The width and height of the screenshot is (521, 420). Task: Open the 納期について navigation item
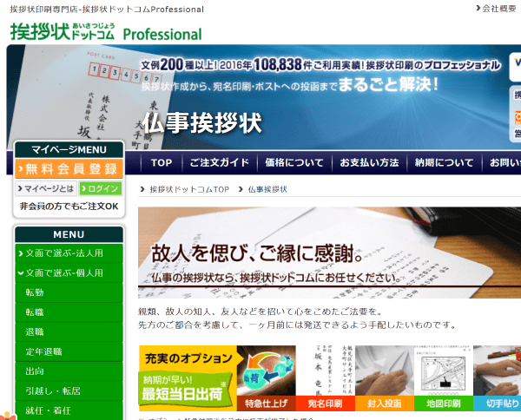point(445,162)
